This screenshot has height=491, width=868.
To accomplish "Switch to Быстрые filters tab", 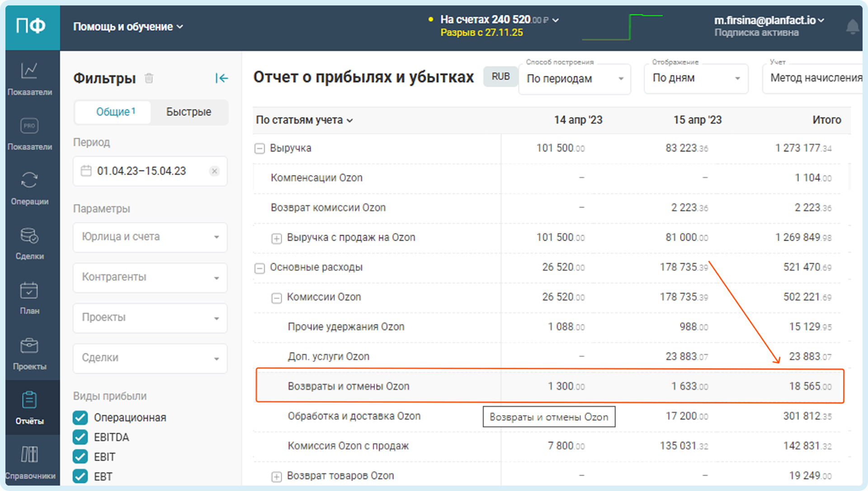I will (x=189, y=112).
